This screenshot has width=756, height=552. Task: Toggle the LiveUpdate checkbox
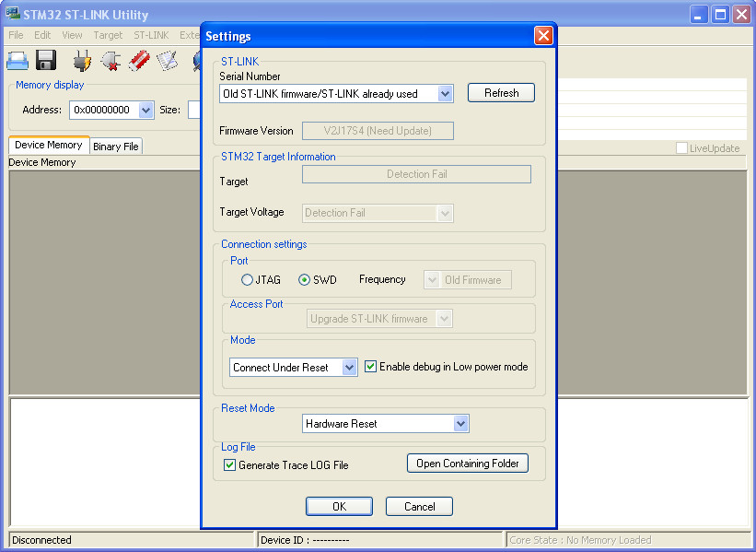[x=681, y=148]
